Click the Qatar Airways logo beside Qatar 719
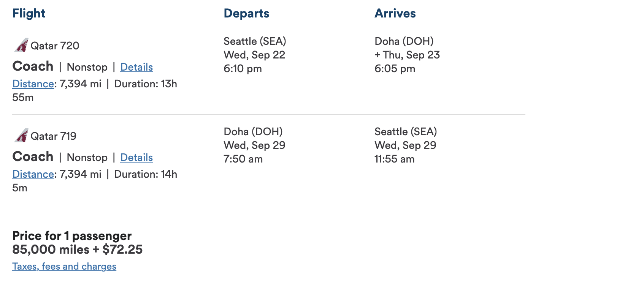 [21, 136]
